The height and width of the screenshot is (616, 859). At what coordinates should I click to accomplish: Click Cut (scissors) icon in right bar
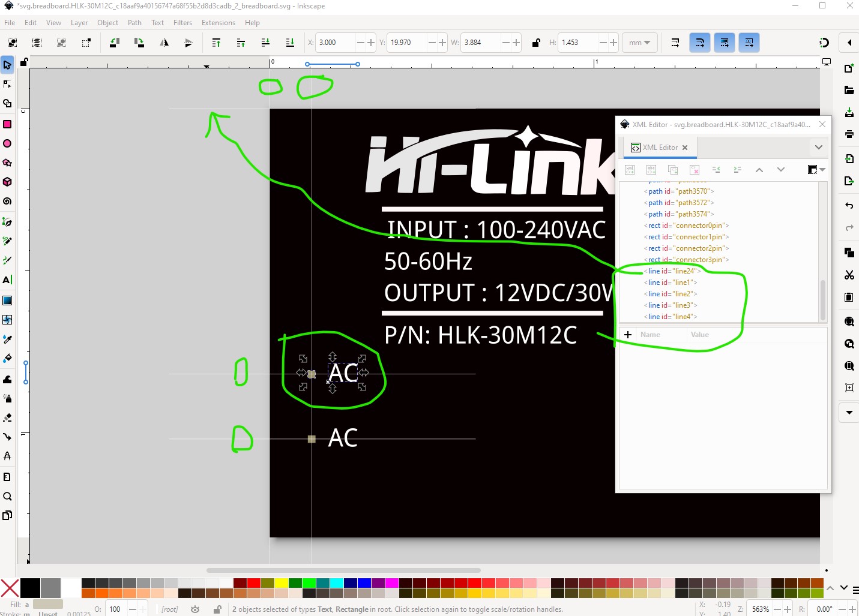(849, 275)
